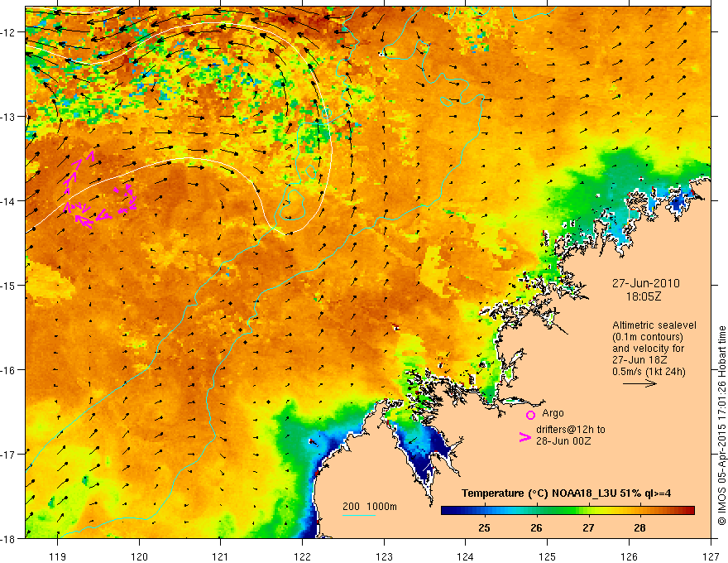The image size is (728, 563).
Task: Click the "0.5m/s (1kt 24h)" scale text
Action: [x=649, y=372]
